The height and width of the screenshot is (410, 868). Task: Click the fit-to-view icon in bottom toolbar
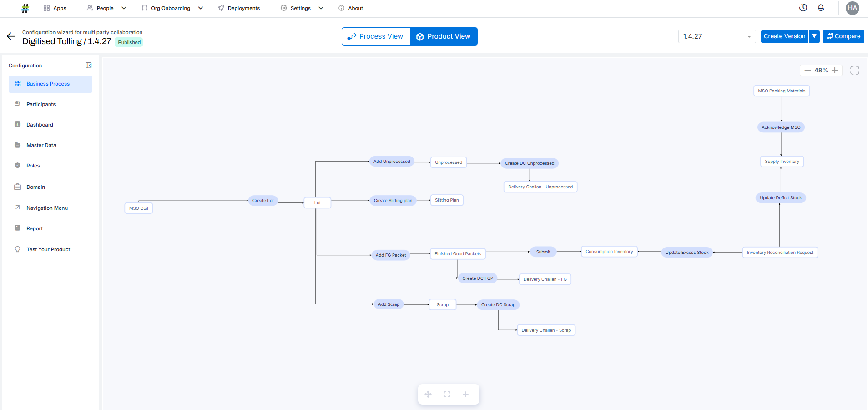[447, 394]
